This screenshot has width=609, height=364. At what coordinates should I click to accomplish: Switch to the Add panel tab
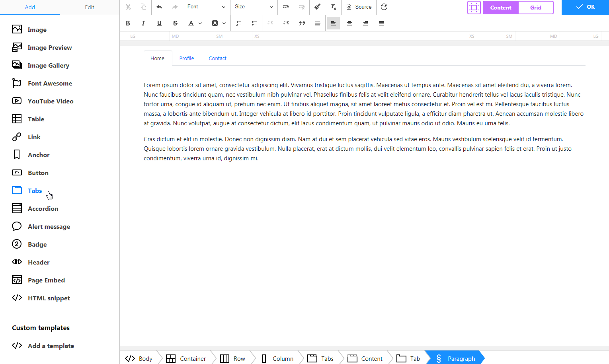click(30, 7)
